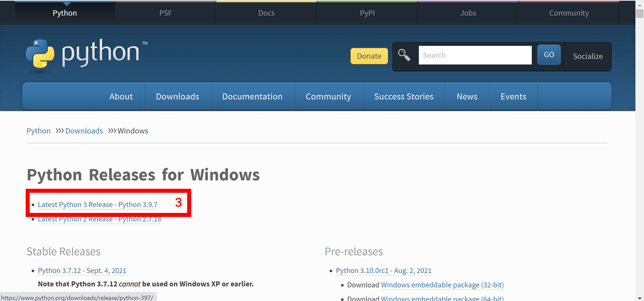
Task: Click the Downloads breadcrumb link
Action: [84, 131]
